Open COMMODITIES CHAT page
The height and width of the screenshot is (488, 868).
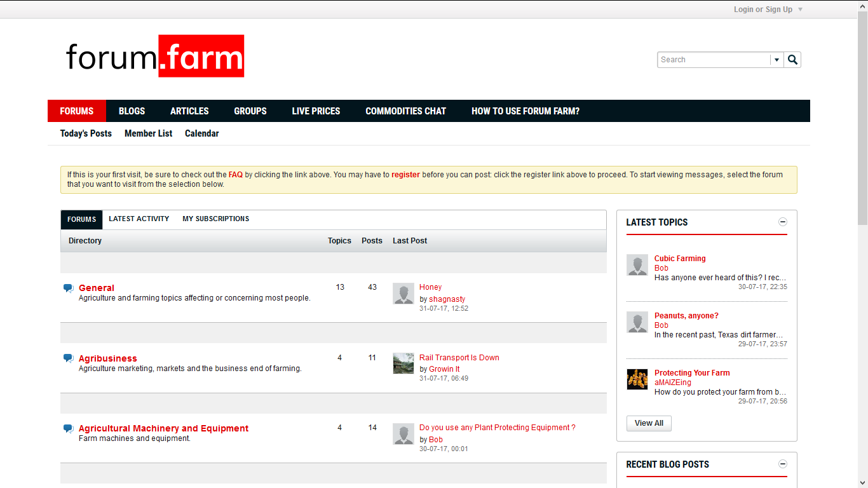(405, 111)
